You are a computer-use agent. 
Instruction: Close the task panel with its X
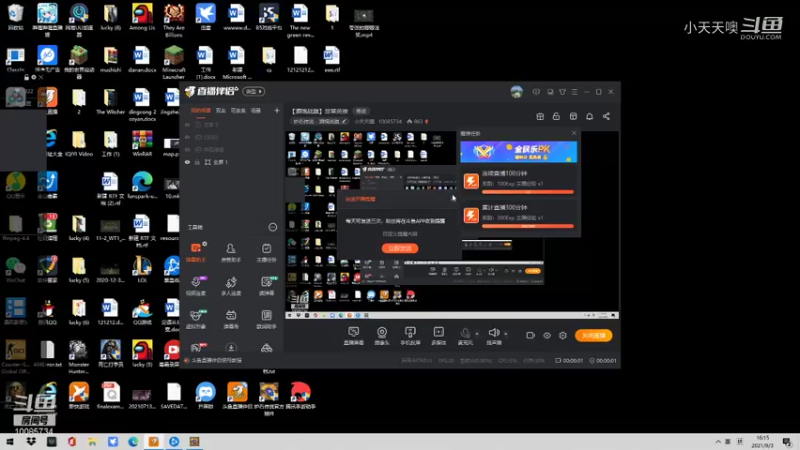tap(574, 133)
